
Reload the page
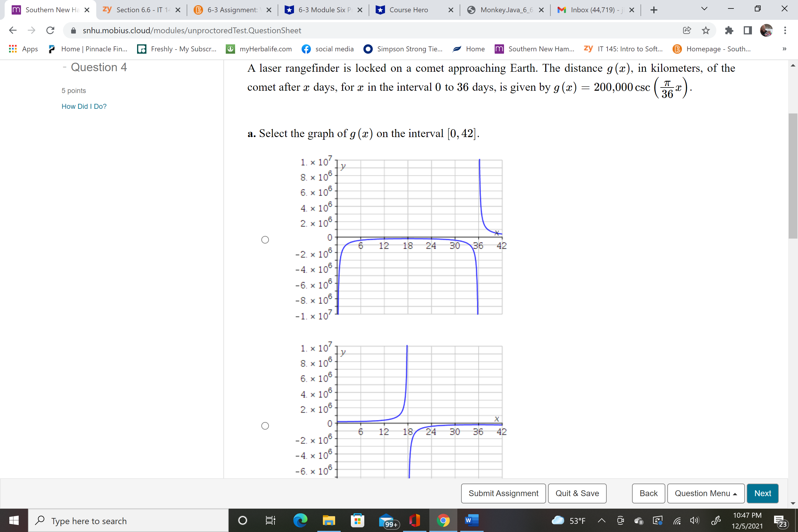(x=50, y=30)
